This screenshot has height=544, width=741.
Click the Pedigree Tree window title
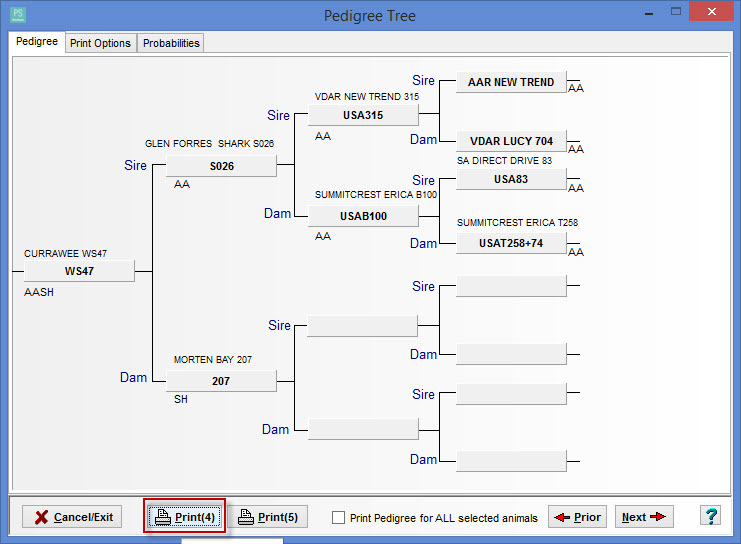pyautogui.click(x=370, y=16)
